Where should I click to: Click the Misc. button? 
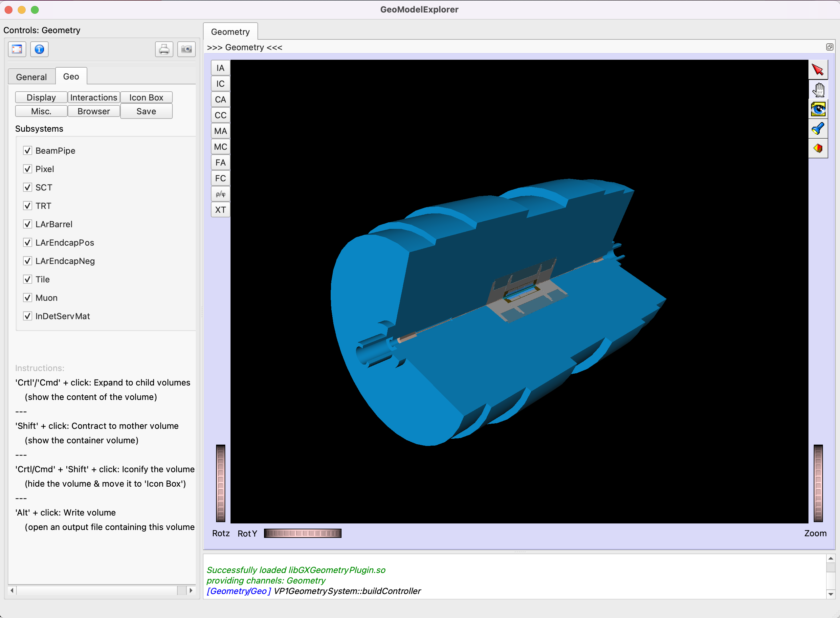[41, 111]
